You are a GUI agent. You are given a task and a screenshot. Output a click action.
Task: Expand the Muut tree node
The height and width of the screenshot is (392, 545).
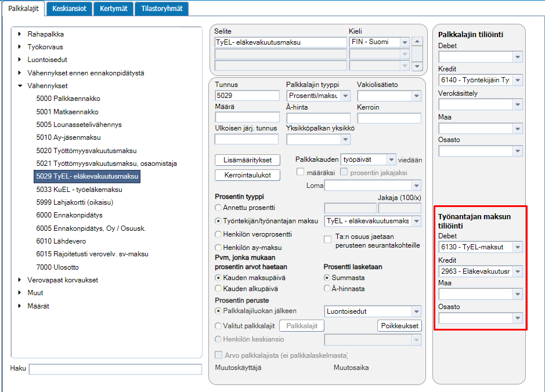(20, 293)
